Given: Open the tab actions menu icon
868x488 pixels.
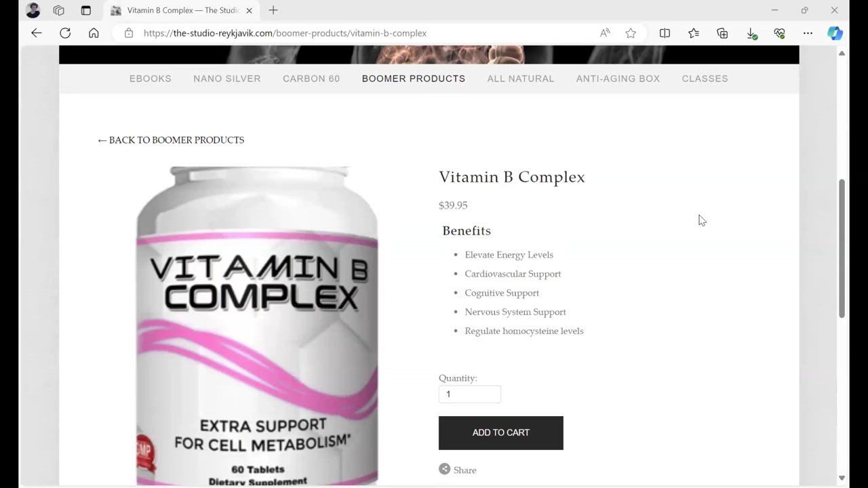Looking at the screenshot, I should [85, 10].
